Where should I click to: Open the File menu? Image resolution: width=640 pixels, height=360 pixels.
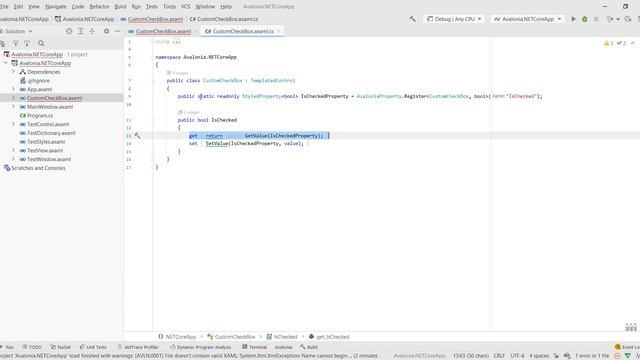point(4,7)
